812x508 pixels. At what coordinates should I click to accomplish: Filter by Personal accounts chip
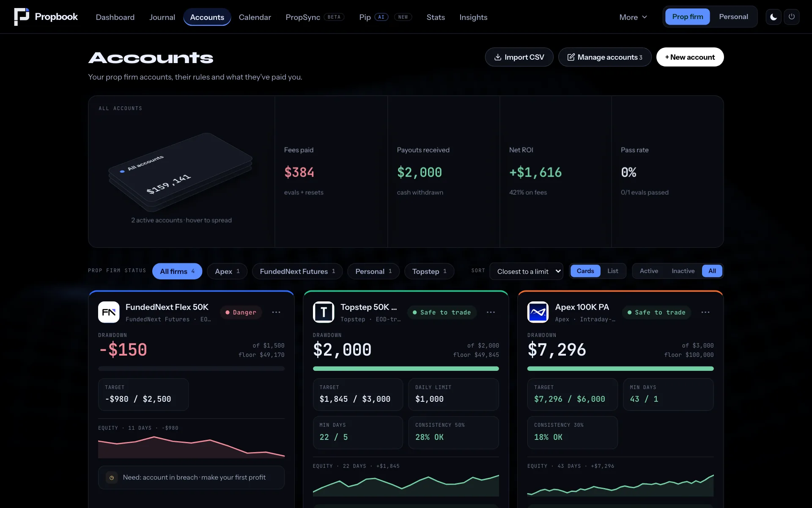pos(373,271)
